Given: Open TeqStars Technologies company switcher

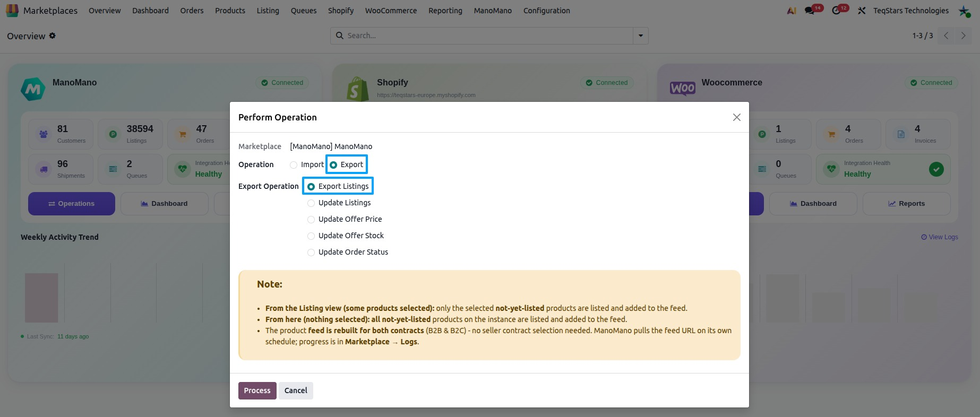Looking at the screenshot, I should 911,11.
